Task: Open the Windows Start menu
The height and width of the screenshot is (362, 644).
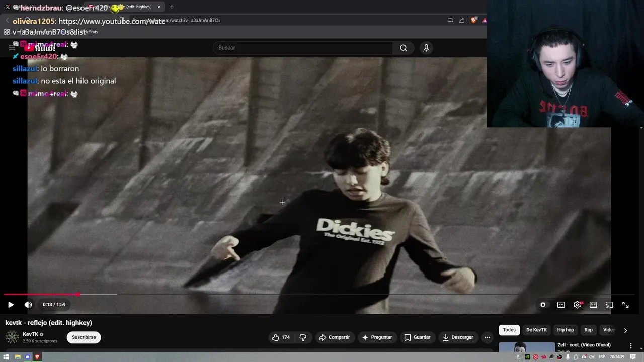Action: pyautogui.click(x=6, y=357)
